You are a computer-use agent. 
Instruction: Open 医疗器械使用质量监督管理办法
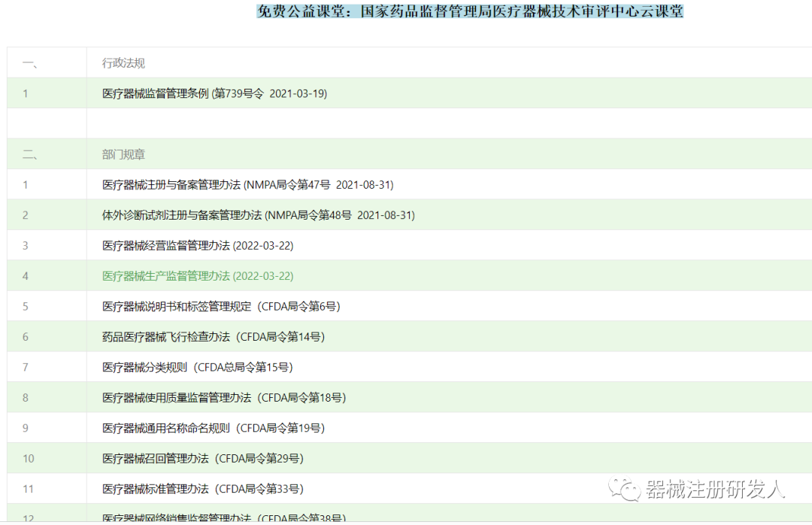(x=225, y=397)
